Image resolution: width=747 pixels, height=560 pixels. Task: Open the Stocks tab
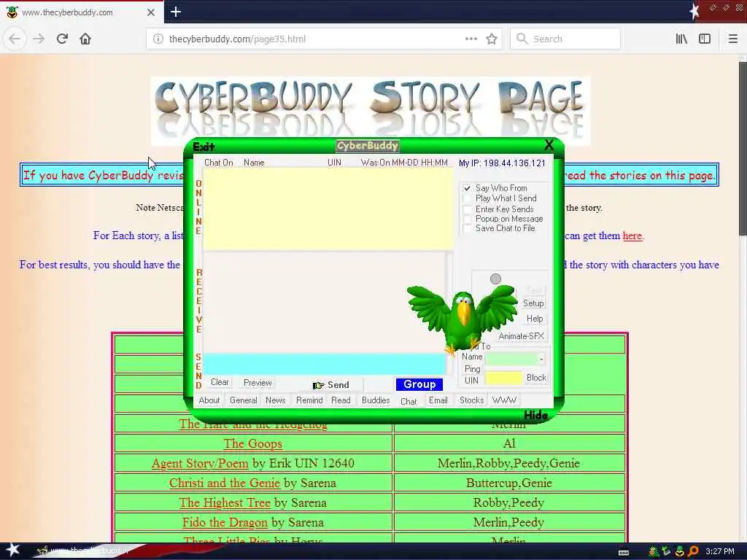tap(471, 400)
